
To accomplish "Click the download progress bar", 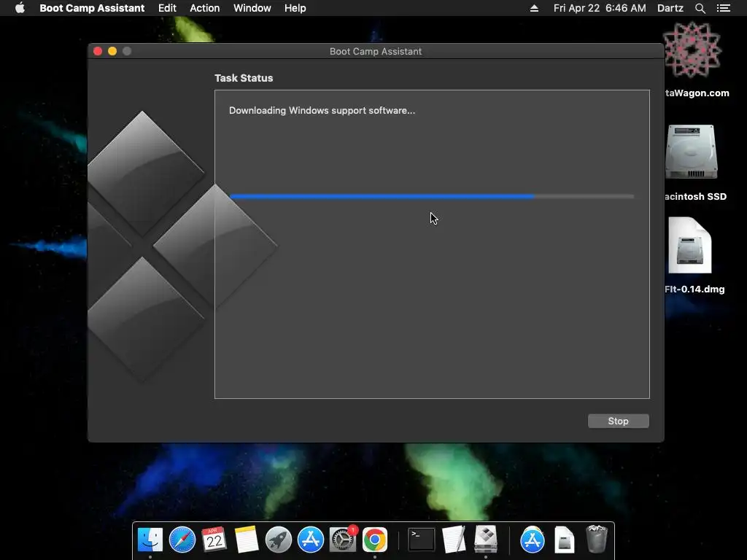I will (432, 196).
